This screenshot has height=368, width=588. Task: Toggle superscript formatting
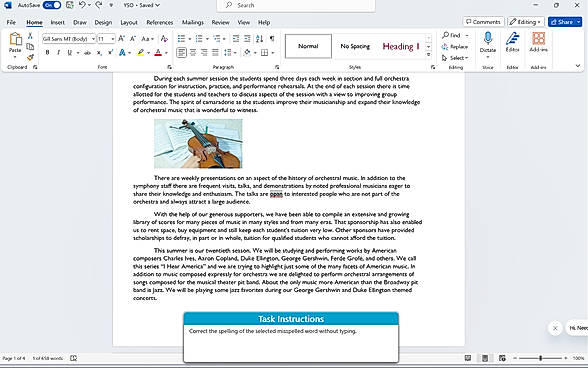[x=110, y=53]
